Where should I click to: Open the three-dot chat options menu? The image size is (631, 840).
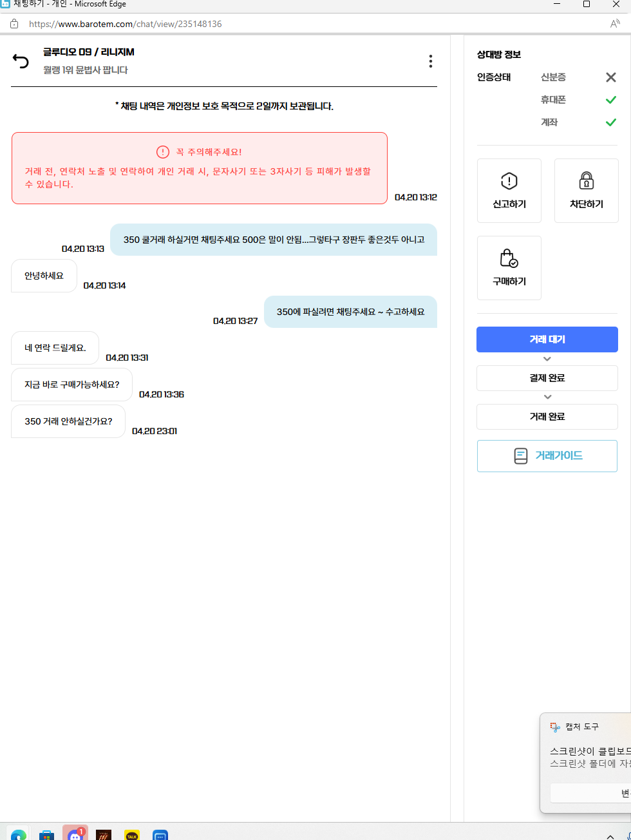coord(430,61)
